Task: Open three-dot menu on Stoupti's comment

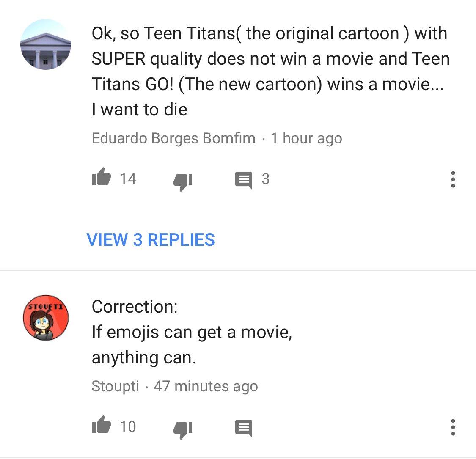Action: 453,427
